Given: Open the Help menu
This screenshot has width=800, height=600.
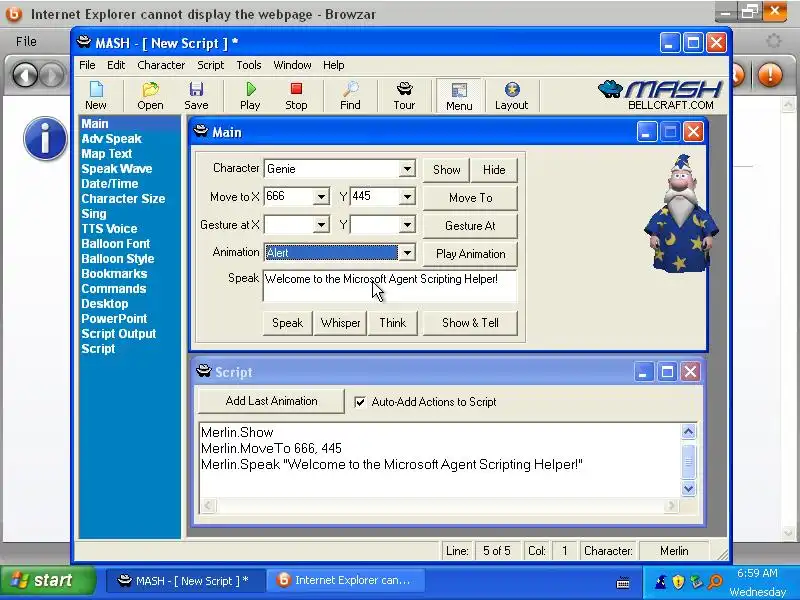Looking at the screenshot, I should (334, 65).
